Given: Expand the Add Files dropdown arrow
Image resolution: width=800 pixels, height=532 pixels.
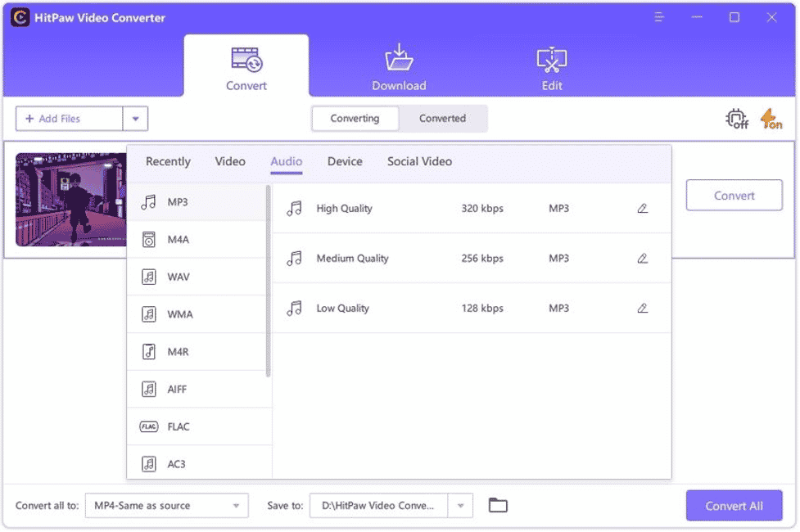Looking at the screenshot, I should (135, 119).
